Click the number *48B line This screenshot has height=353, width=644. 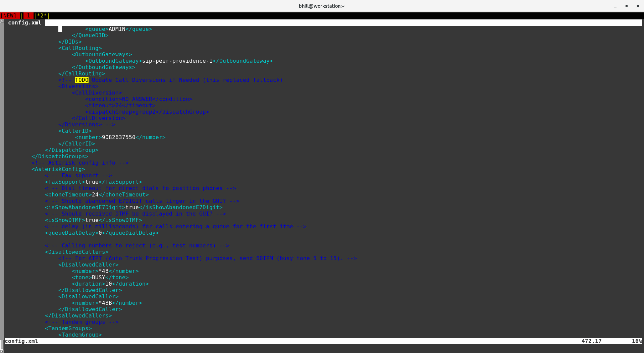(x=107, y=303)
